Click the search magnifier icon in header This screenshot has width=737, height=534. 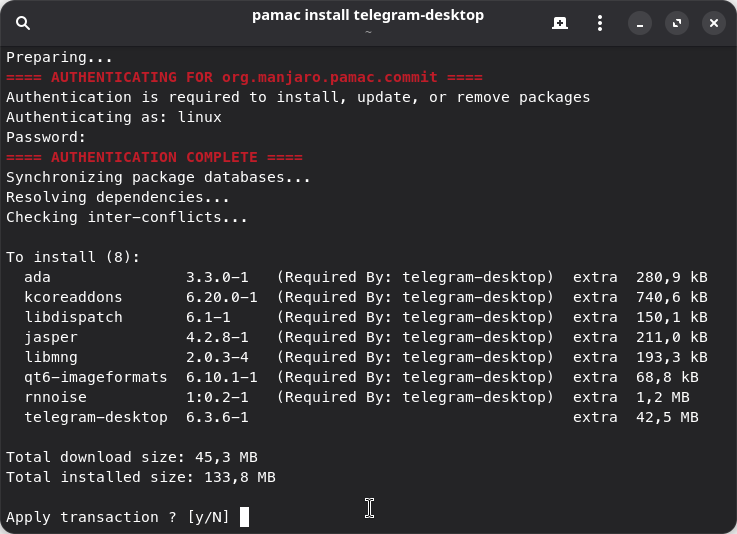pos(23,23)
